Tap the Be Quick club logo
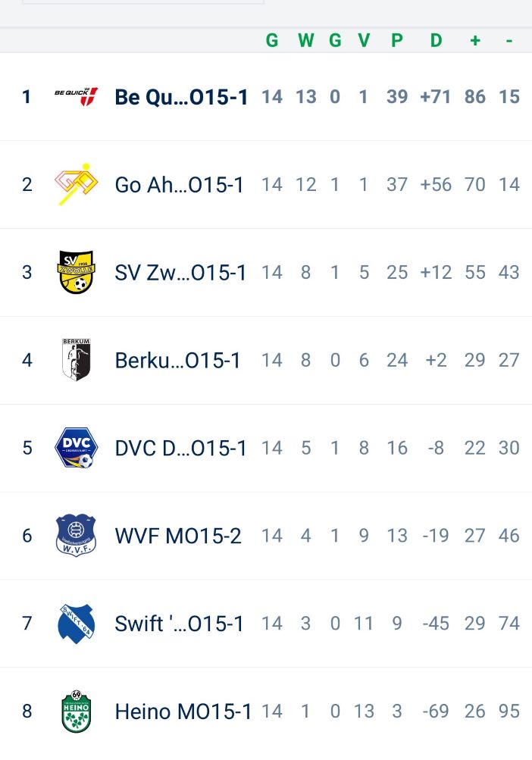Screen dimensions: 532x760 (76, 96)
